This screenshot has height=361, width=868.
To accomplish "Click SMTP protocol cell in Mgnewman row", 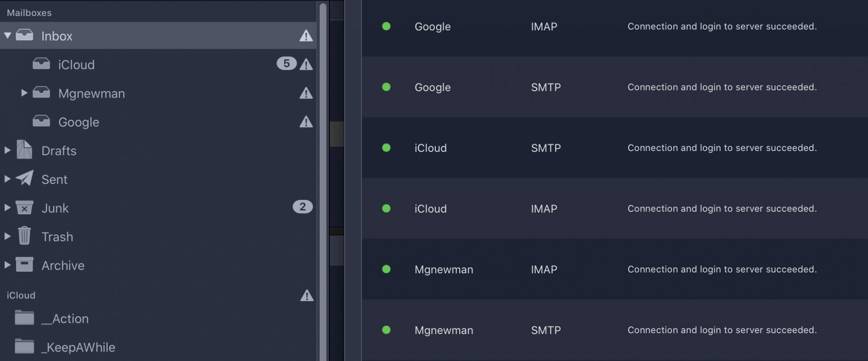I will (x=546, y=330).
